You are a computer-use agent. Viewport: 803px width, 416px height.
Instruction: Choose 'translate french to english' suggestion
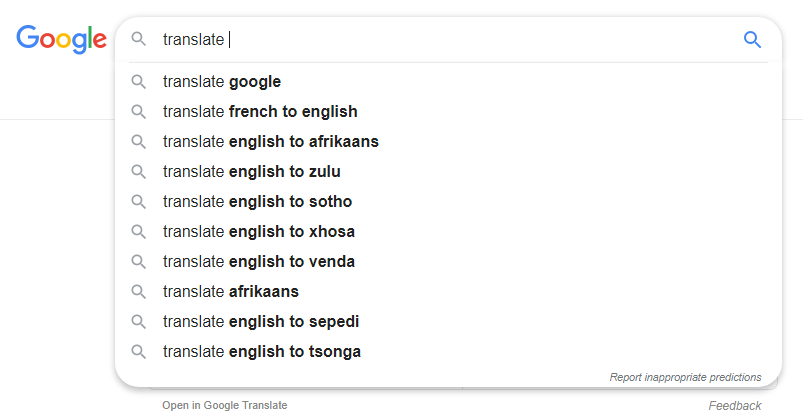click(x=260, y=112)
